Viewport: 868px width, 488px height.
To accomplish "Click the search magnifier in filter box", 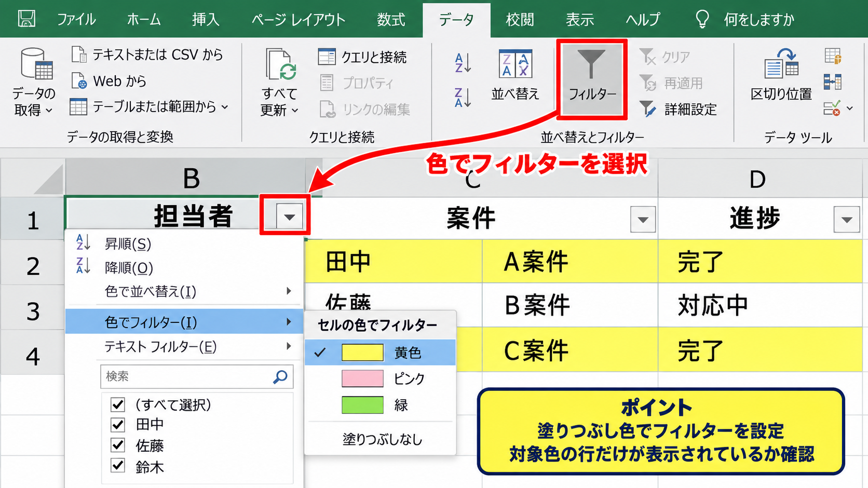I will pyautogui.click(x=280, y=377).
